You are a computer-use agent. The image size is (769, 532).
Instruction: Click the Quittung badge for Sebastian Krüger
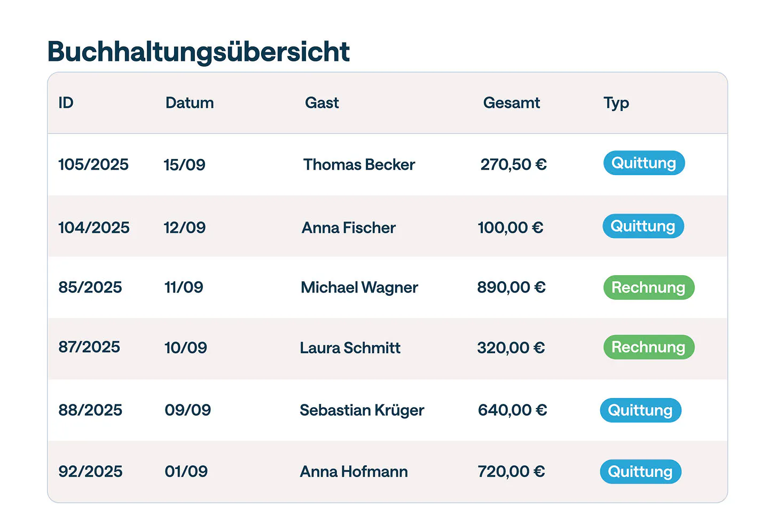tap(640, 410)
